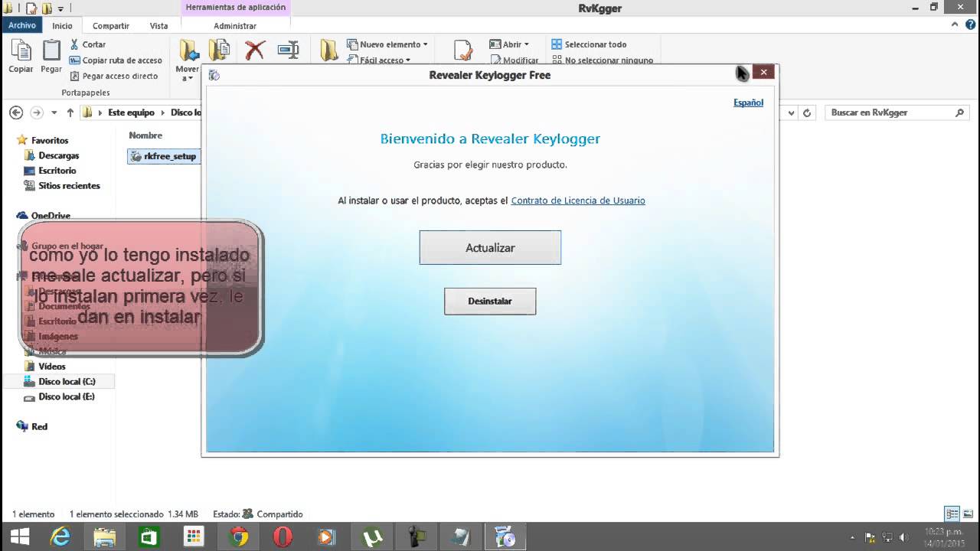
Task: Show hidden system tray icons arrow
Action: coord(852,537)
